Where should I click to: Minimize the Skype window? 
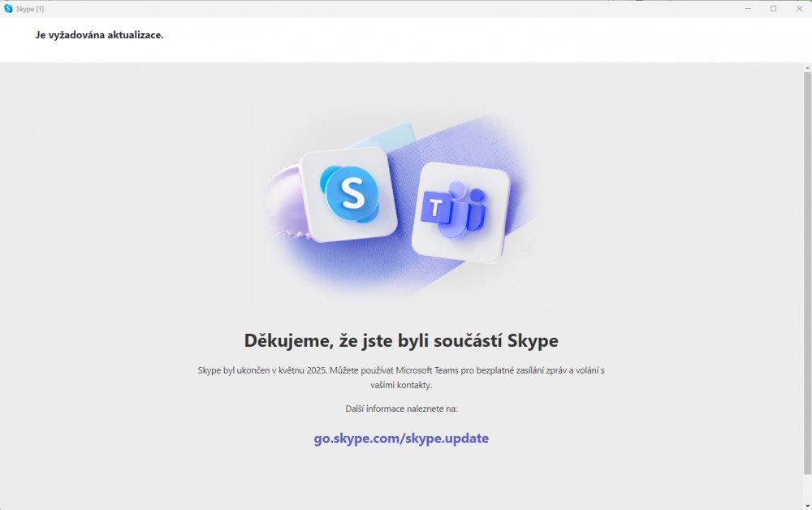[x=748, y=8]
